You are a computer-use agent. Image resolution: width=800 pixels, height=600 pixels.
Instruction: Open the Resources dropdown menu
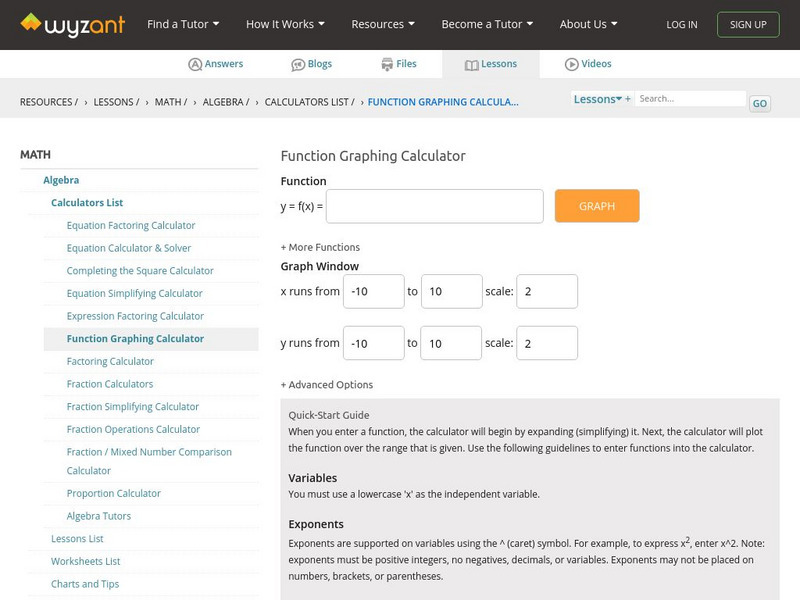(383, 24)
